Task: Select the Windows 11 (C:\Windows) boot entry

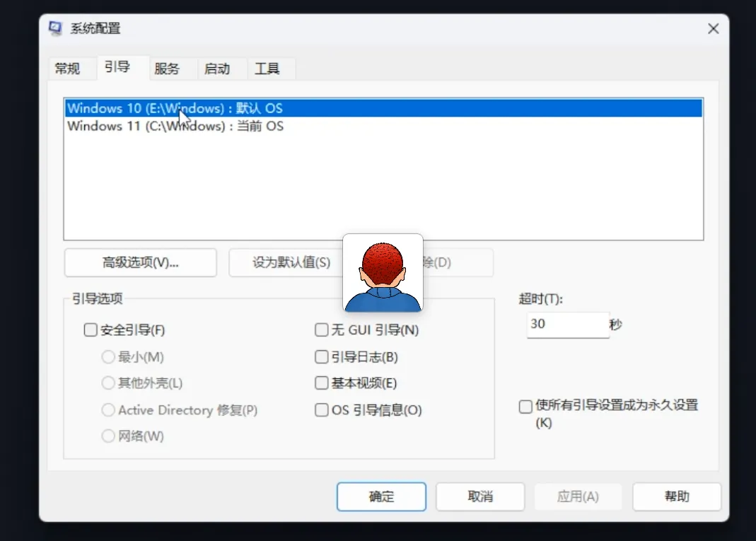Action: [383, 126]
